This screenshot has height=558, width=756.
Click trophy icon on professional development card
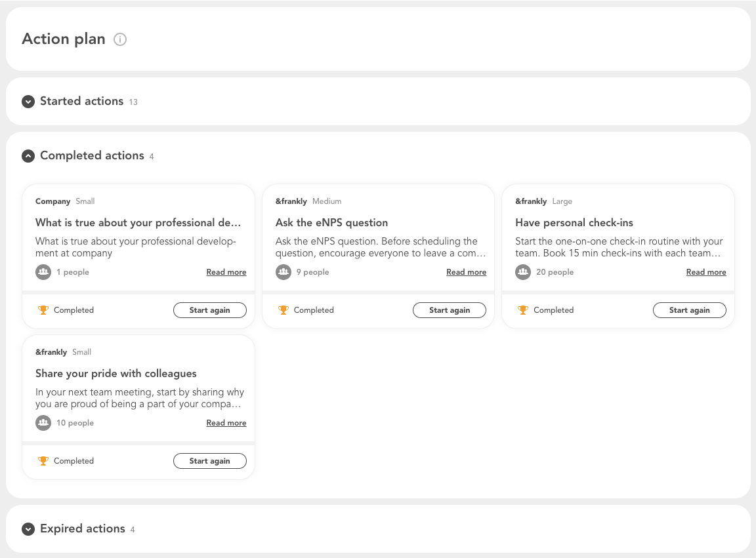pyautogui.click(x=43, y=310)
